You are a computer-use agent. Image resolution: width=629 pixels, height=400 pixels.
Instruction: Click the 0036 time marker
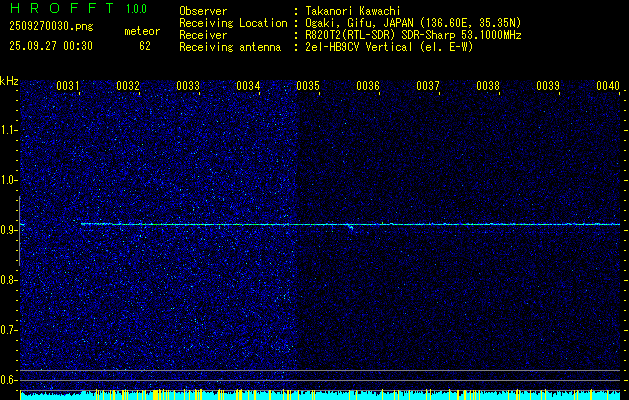(x=368, y=86)
